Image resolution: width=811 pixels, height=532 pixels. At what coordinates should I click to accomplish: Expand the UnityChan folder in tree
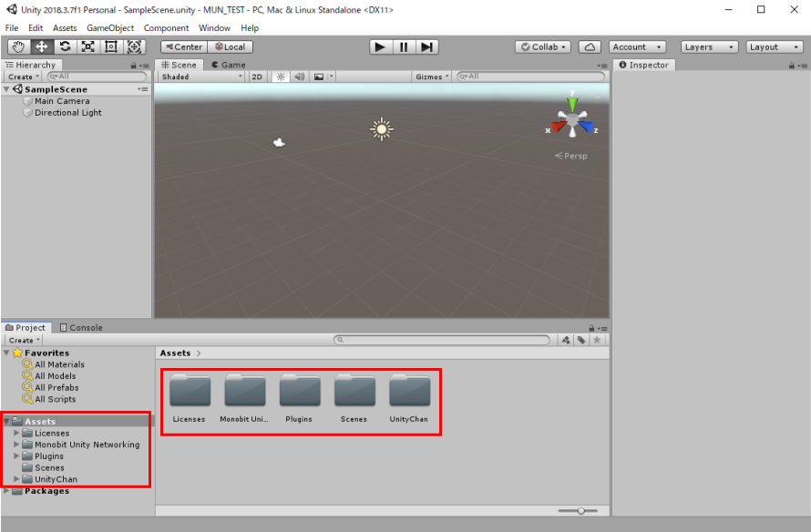tap(16, 479)
